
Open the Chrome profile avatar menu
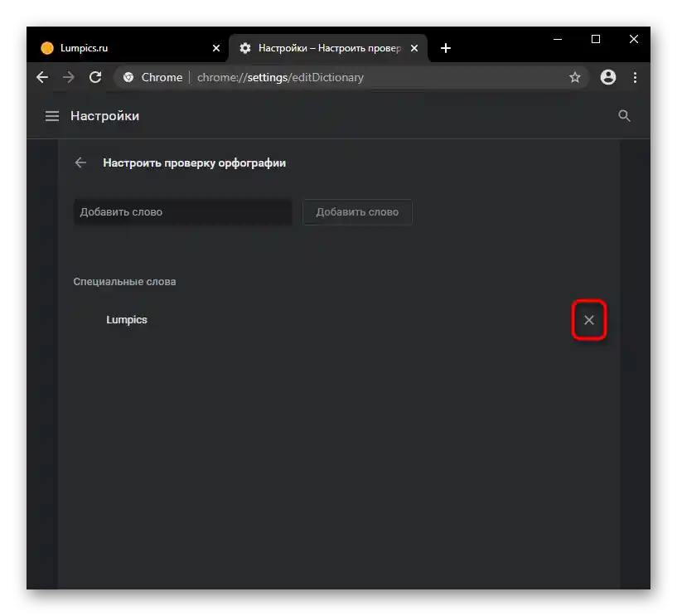click(x=608, y=77)
